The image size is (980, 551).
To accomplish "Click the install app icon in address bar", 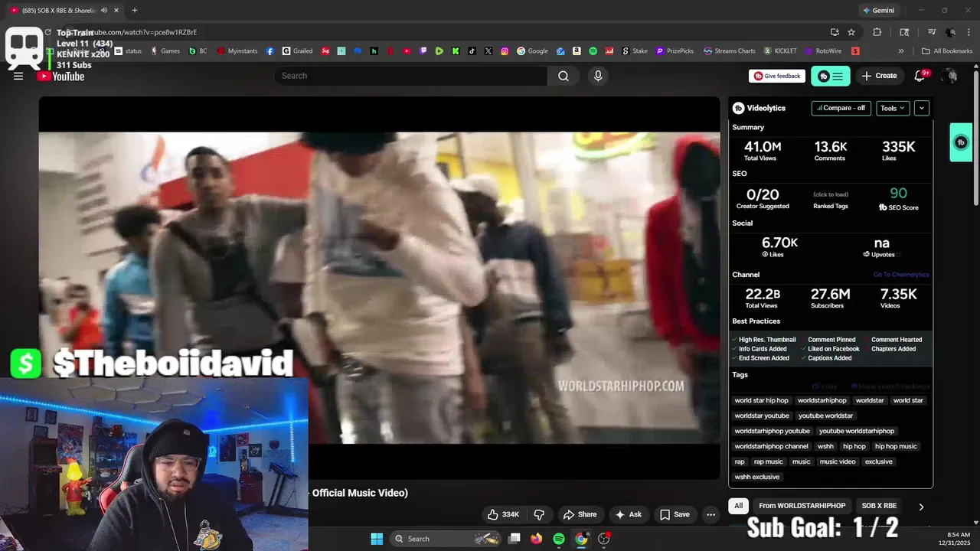I will [x=835, y=32].
